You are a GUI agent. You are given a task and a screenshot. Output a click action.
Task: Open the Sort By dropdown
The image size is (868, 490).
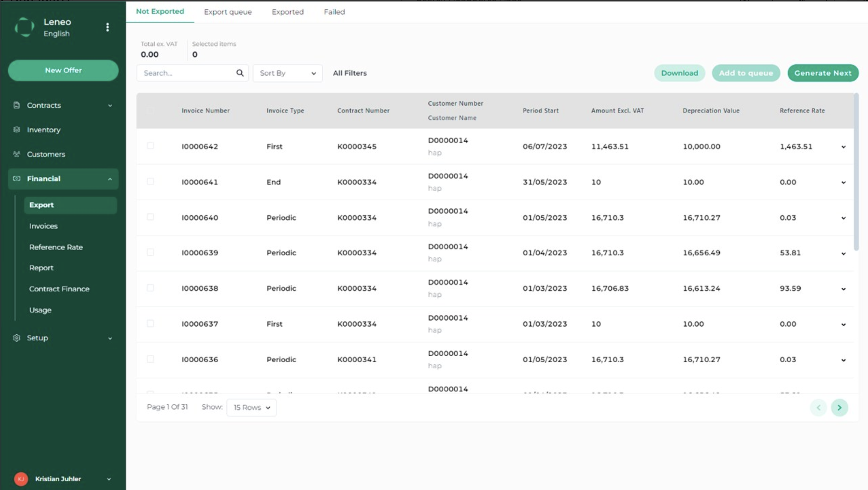click(x=287, y=73)
